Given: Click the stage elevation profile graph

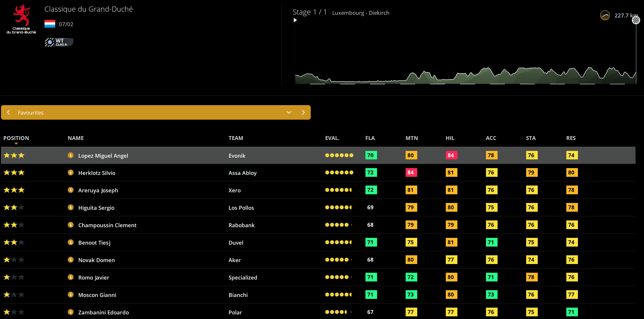Looking at the screenshot, I should 465,75.
